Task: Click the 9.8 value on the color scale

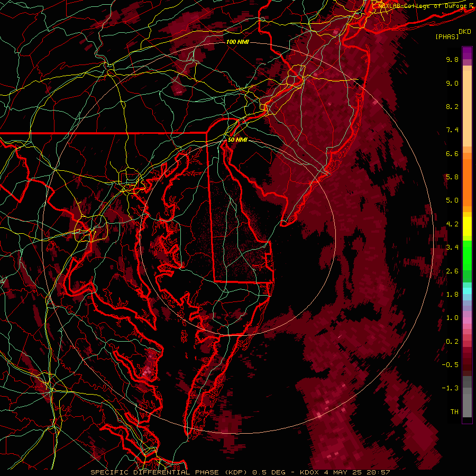Action: [x=452, y=59]
